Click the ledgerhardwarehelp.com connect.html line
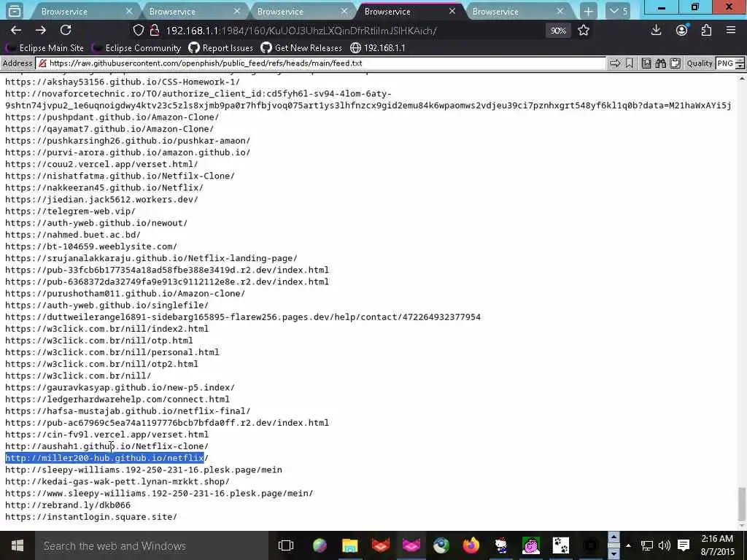This screenshot has height=560, width=747. pos(117,399)
